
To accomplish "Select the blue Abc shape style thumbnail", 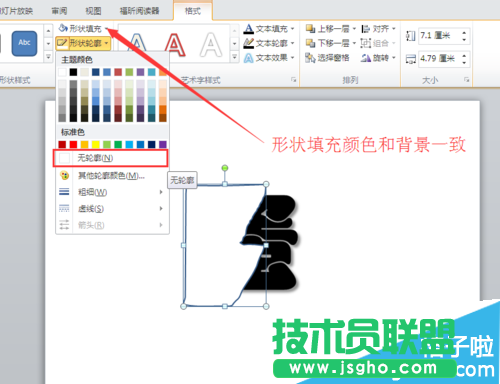I will click(x=24, y=43).
